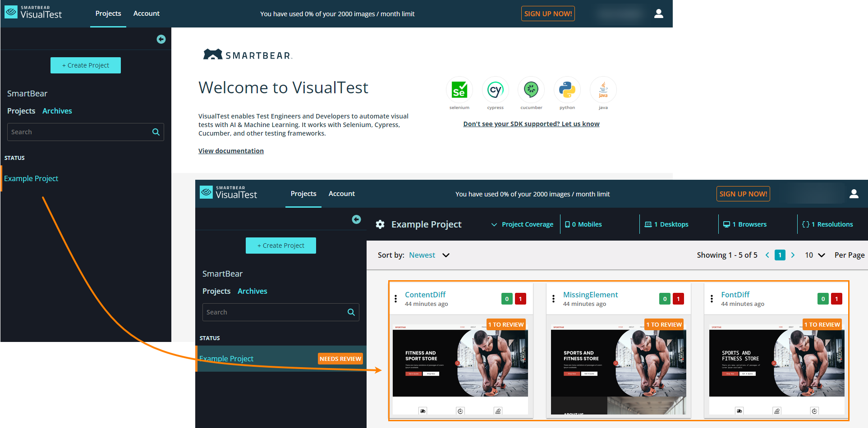
Task: Open Example Project settings gear
Action: click(x=380, y=224)
